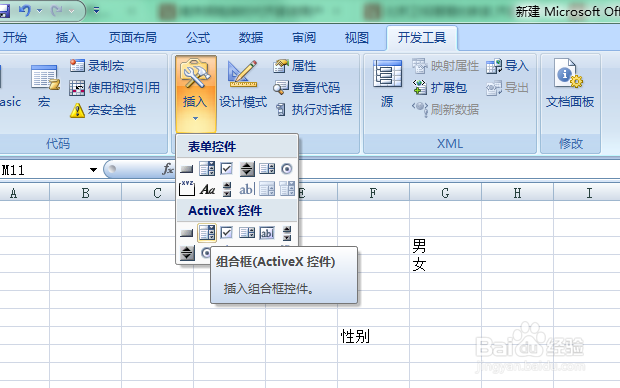Select the 开发工具 tab

[422, 38]
